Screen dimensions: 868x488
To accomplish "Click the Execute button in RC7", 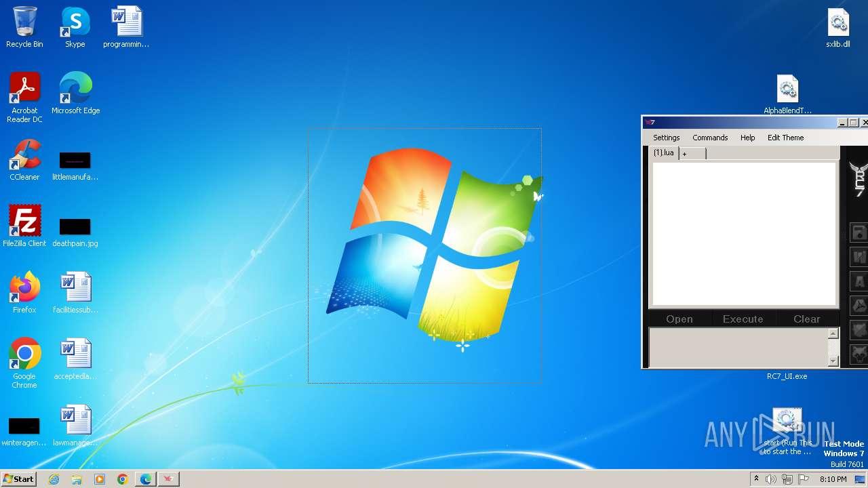I will [x=743, y=319].
